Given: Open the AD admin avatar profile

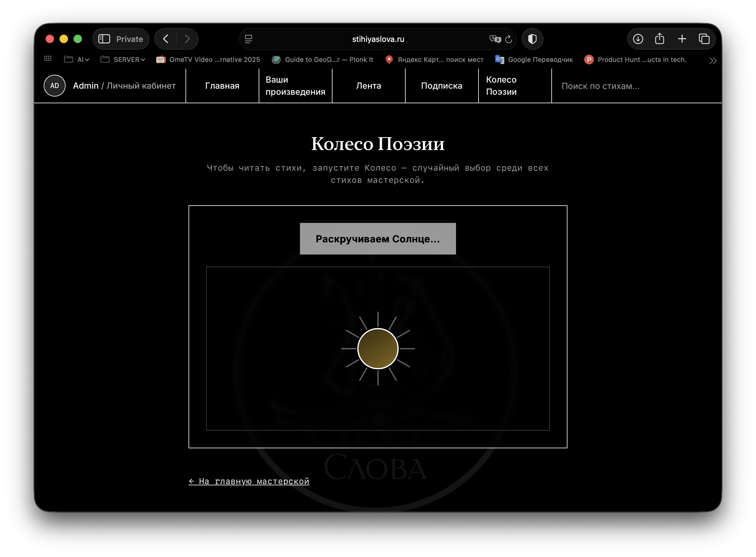Looking at the screenshot, I should click(55, 86).
